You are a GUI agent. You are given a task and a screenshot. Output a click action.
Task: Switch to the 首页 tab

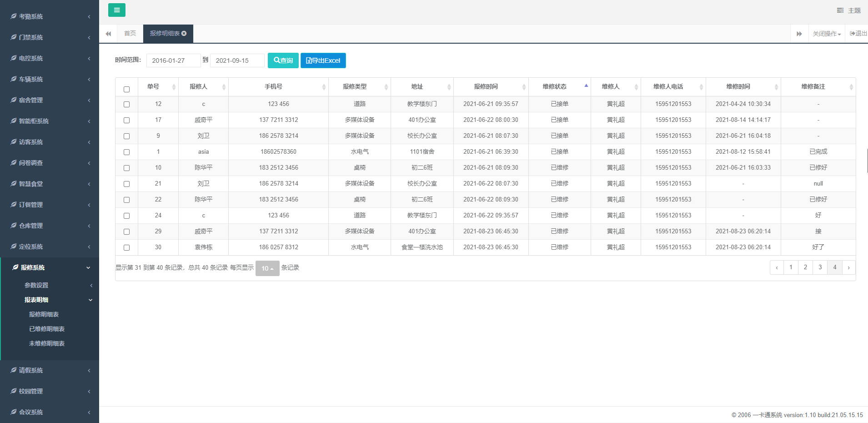pyautogui.click(x=130, y=34)
